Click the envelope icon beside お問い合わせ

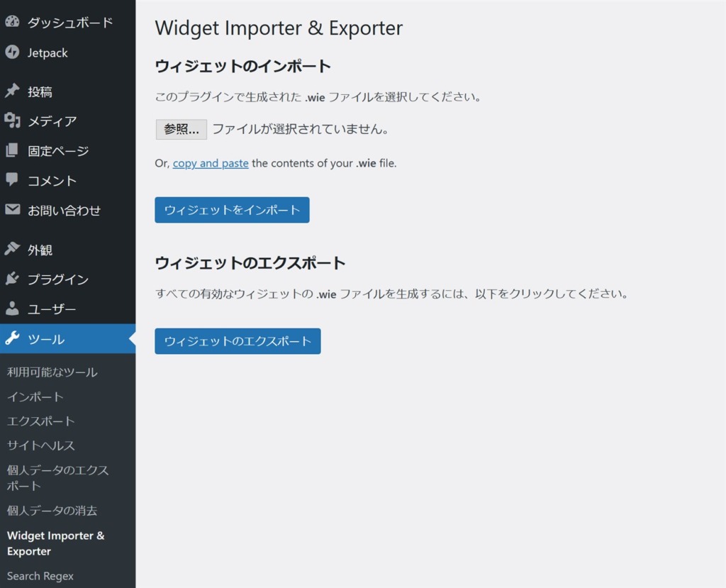point(13,209)
